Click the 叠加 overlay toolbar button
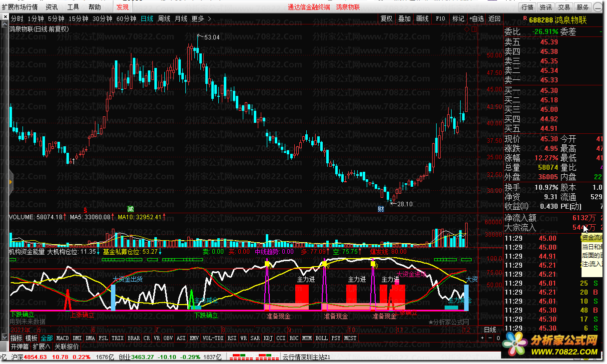The height and width of the screenshot is (364, 607). point(404,18)
